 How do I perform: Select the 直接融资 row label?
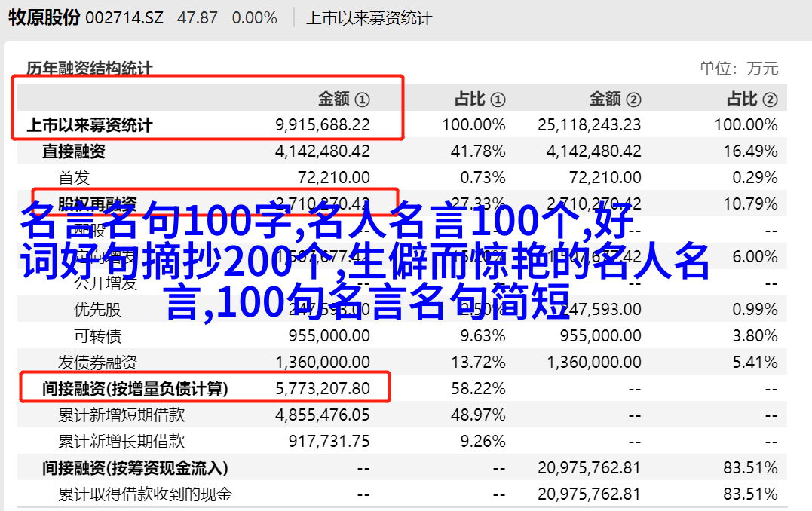(74, 151)
